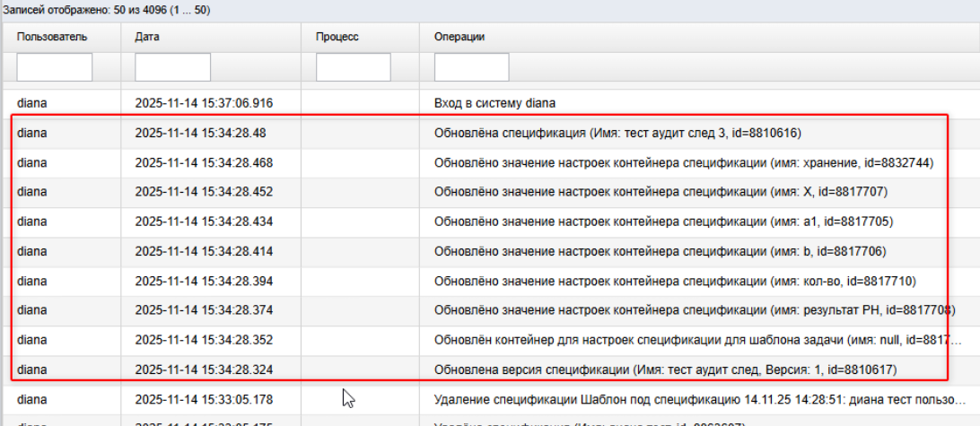Image resolution: width=980 pixels, height=426 pixels.
Task: Click the Операции filter input field
Action: click(x=471, y=67)
